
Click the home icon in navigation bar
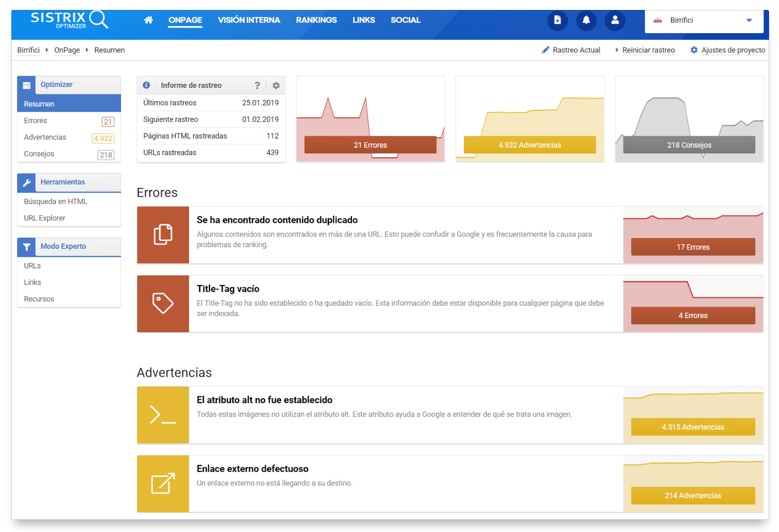point(148,20)
